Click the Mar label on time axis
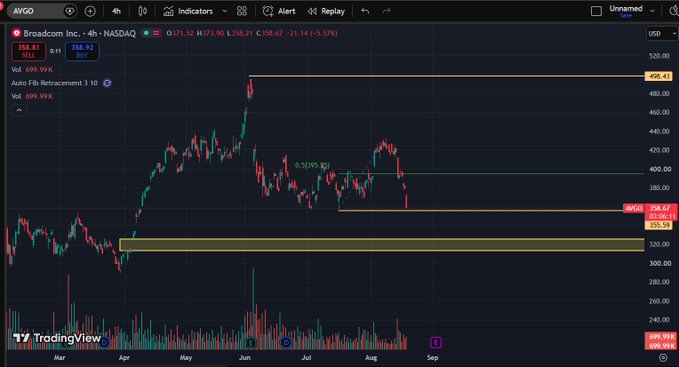 [59, 357]
